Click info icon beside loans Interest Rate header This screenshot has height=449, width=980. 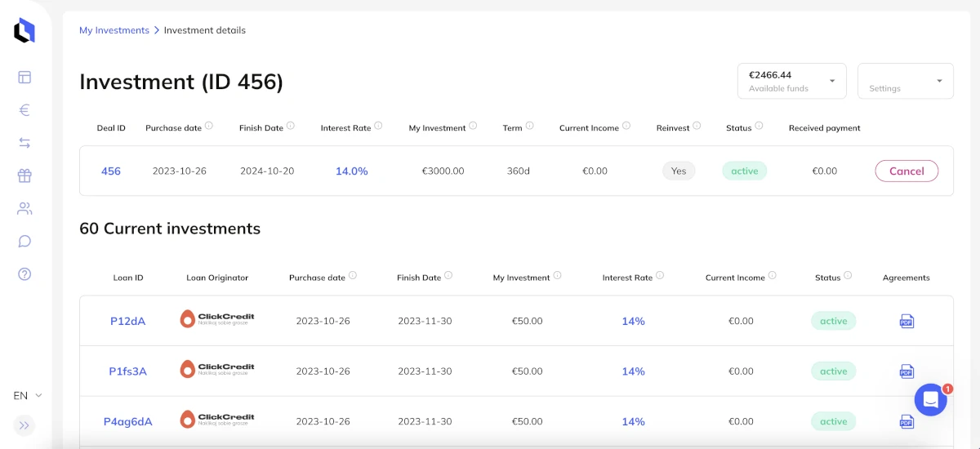[x=660, y=276]
